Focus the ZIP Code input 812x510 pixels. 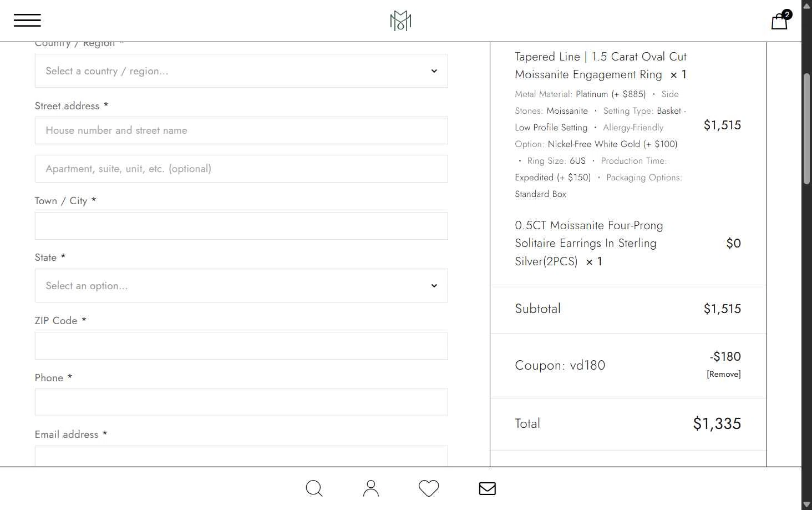241,346
